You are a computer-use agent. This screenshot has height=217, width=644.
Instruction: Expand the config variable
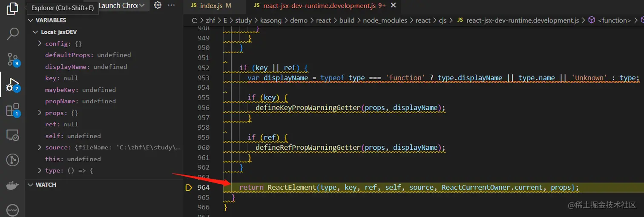[40, 44]
